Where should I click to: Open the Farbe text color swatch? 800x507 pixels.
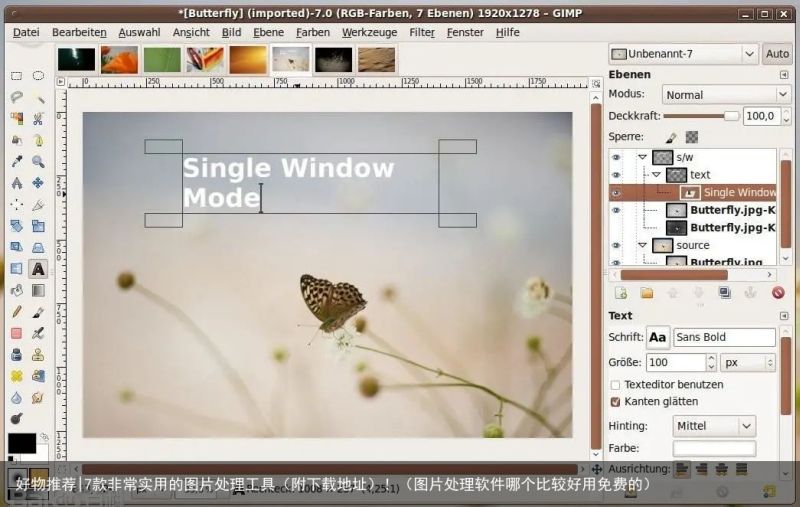(714, 448)
